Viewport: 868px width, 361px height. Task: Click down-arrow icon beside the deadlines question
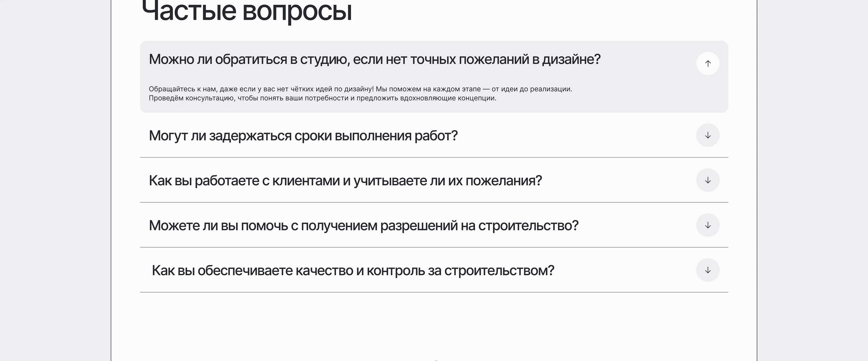coord(708,136)
